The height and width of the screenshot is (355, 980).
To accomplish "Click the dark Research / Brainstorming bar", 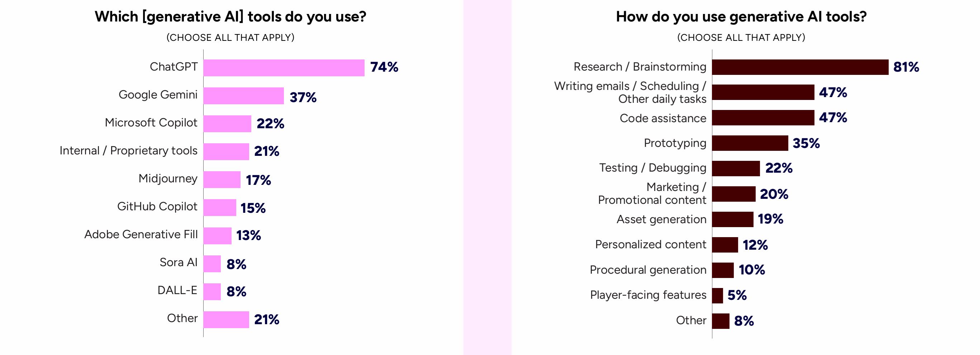I will point(800,67).
